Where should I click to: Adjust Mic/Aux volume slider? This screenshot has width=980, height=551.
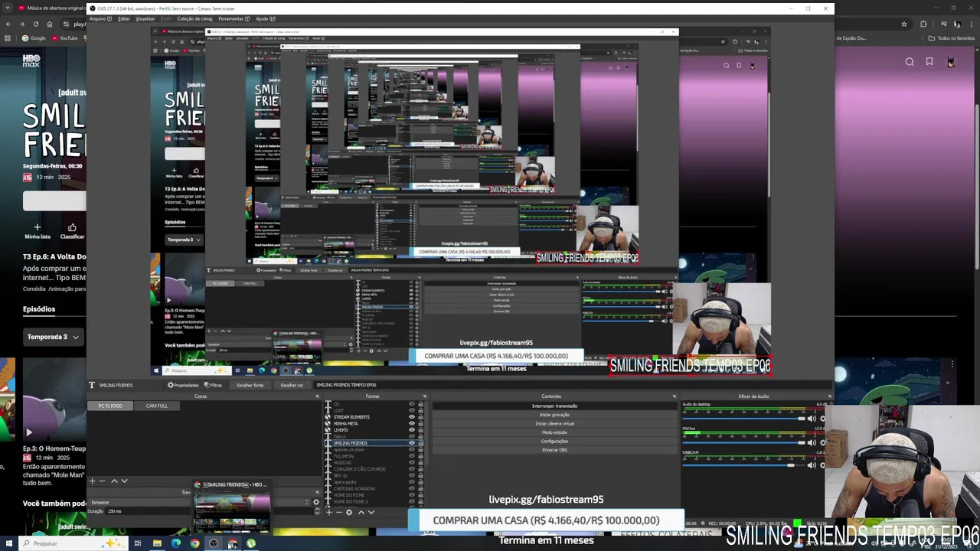744,442
